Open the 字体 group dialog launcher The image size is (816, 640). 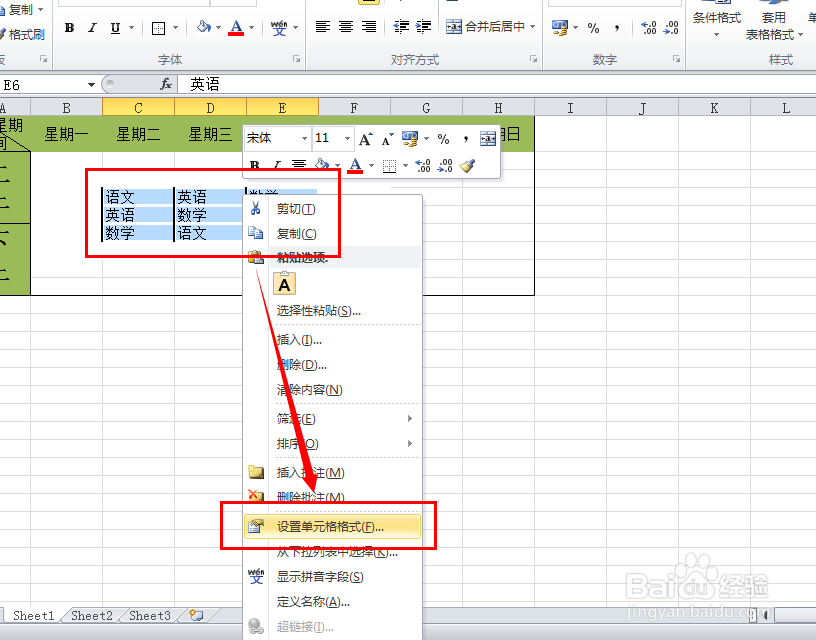297,59
